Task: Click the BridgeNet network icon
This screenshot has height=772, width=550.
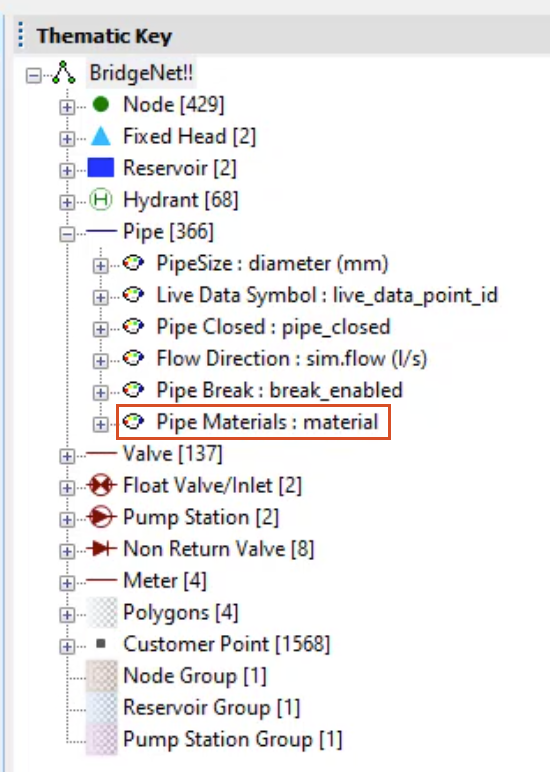Action: point(64,73)
